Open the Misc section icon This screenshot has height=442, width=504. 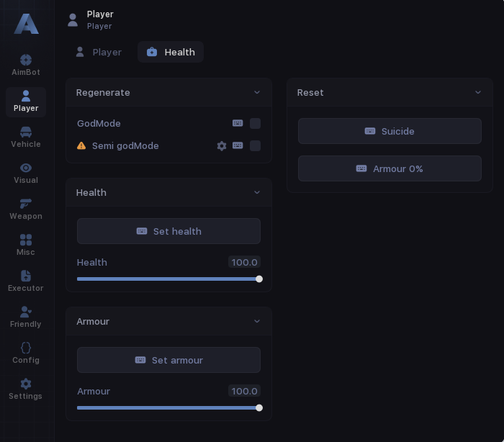click(x=26, y=240)
